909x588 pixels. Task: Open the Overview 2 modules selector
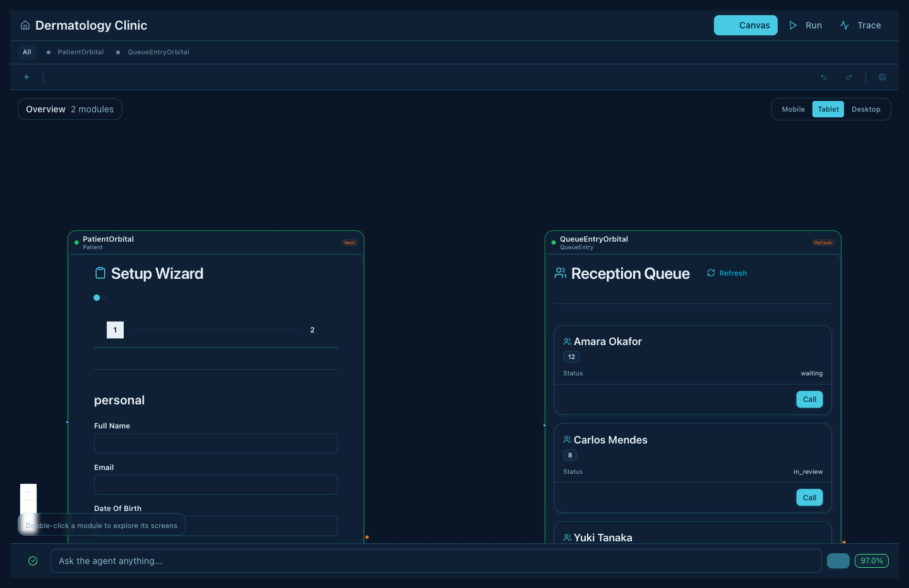coord(70,109)
